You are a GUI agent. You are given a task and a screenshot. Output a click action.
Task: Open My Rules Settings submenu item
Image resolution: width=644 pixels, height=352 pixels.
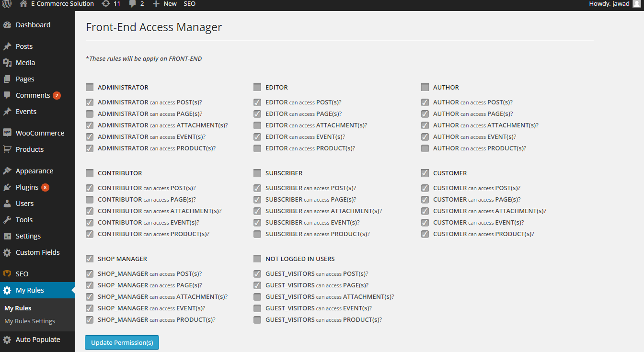pyautogui.click(x=30, y=321)
